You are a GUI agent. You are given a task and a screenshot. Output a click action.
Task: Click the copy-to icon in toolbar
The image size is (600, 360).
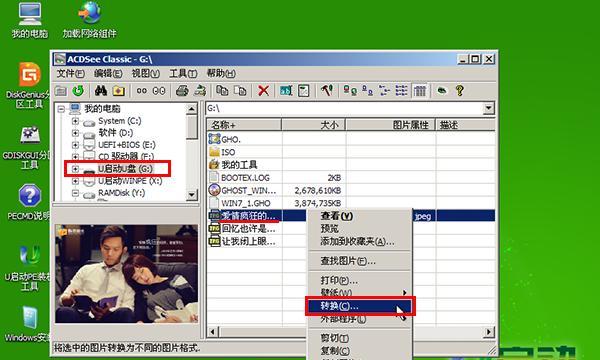222,91
